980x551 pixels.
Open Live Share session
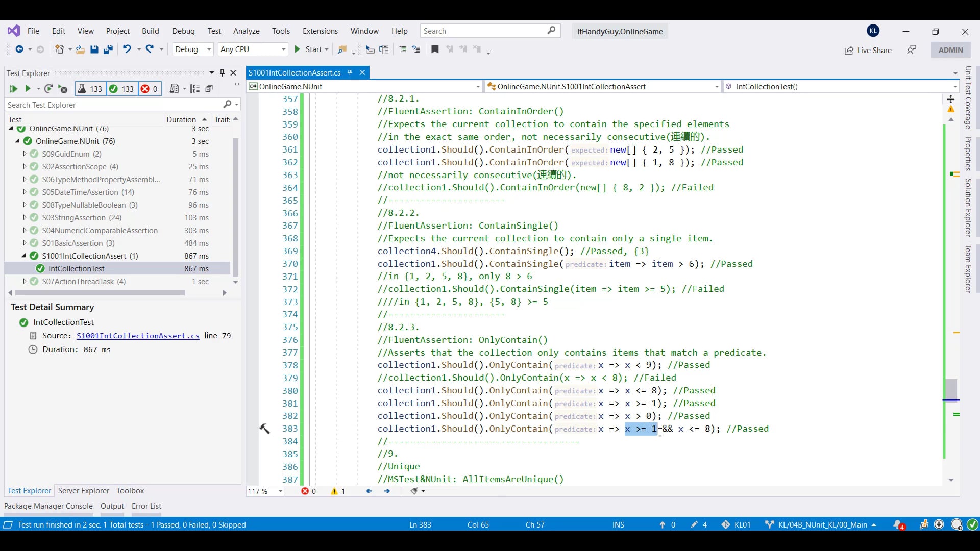click(x=868, y=51)
